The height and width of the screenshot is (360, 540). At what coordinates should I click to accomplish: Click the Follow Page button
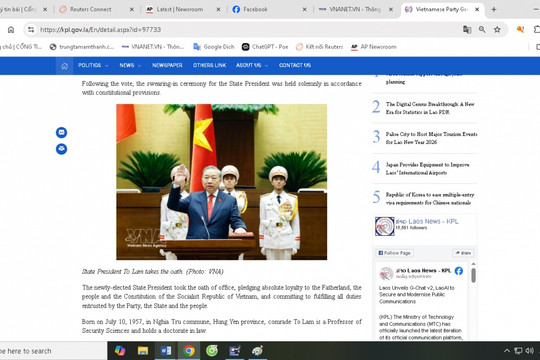[395, 253]
